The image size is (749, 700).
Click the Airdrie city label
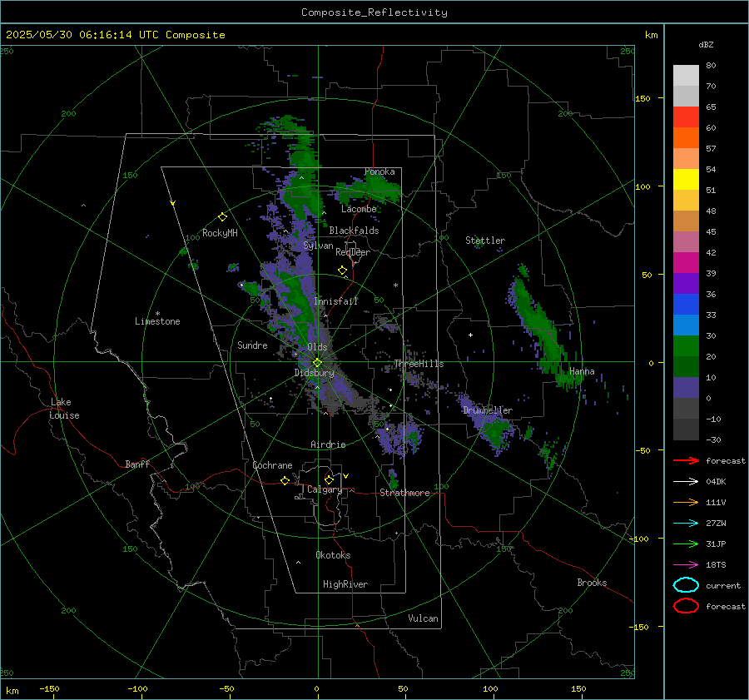328,444
